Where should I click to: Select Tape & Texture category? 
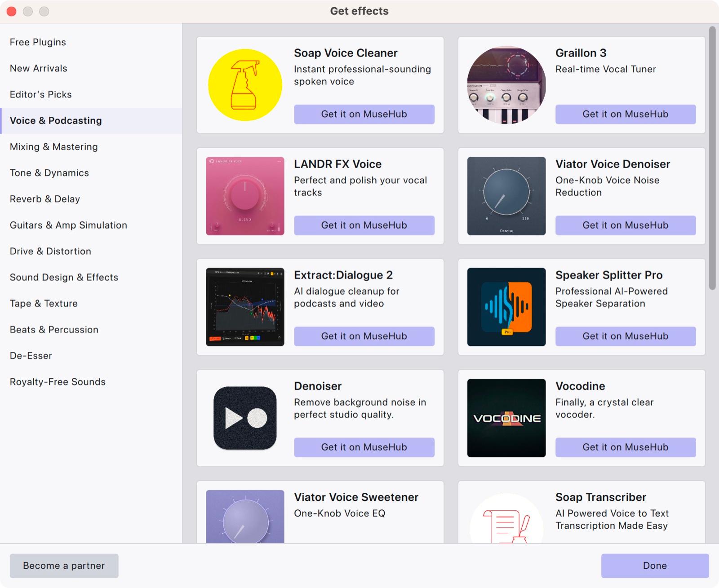pyautogui.click(x=91, y=303)
